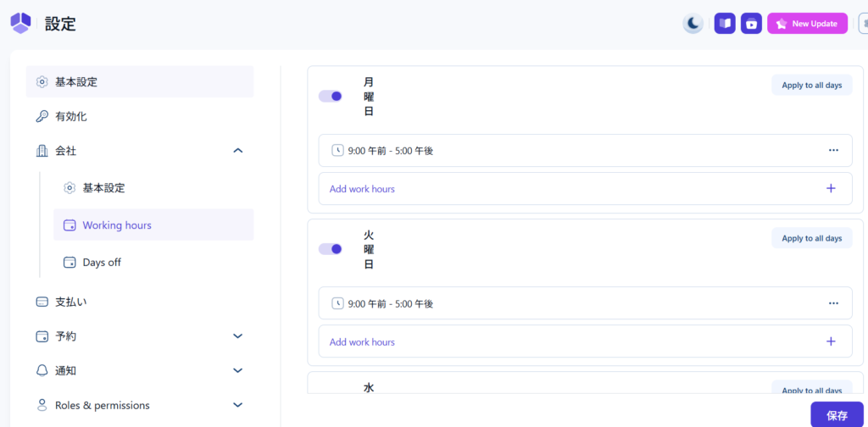Image resolution: width=868 pixels, height=427 pixels.
Task: Select 支払い in the sidebar
Action: (71, 302)
